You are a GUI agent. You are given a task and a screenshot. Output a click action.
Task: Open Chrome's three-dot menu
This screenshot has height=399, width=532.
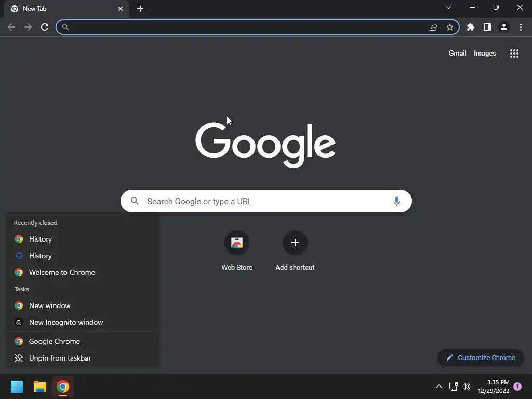pos(521,27)
